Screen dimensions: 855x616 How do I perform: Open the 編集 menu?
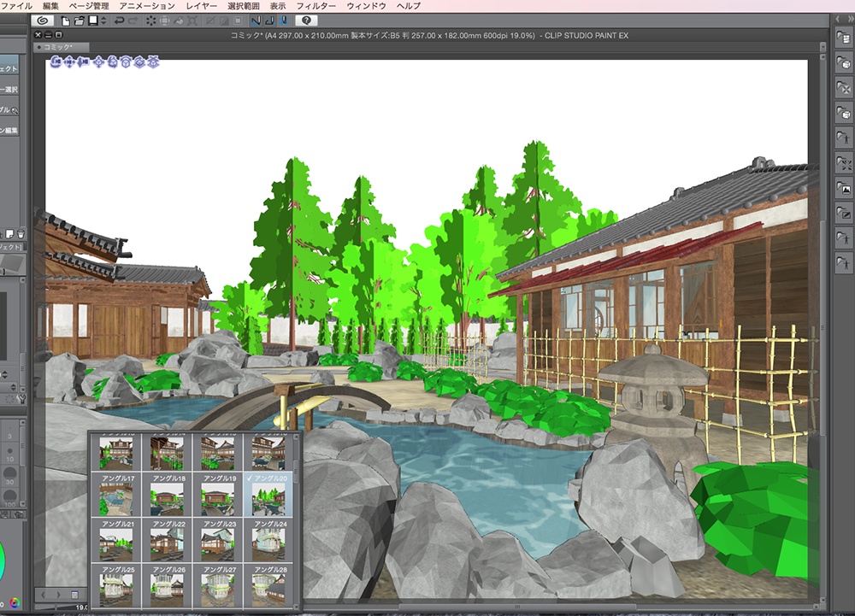pyautogui.click(x=50, y=6)
